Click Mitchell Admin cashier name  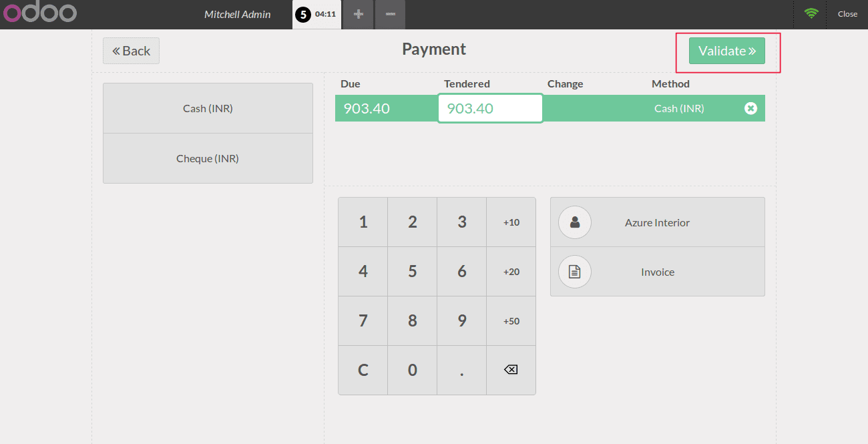[238, 14]
